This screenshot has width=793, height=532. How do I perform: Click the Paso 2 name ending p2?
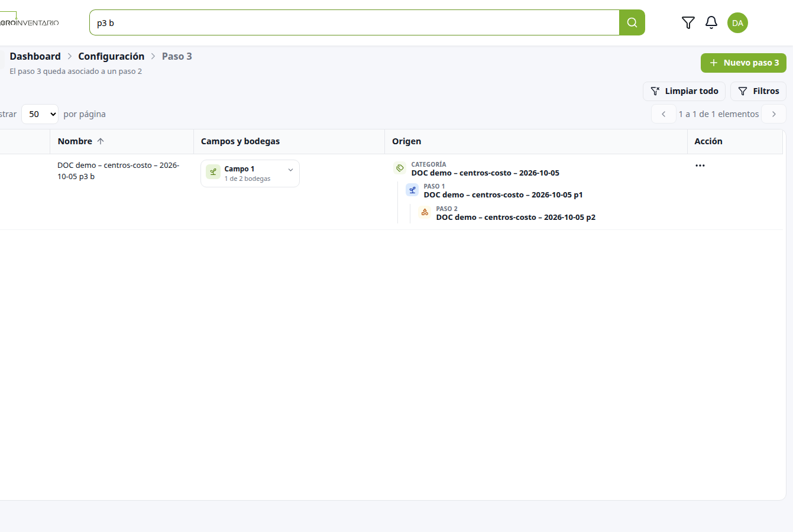516,218
